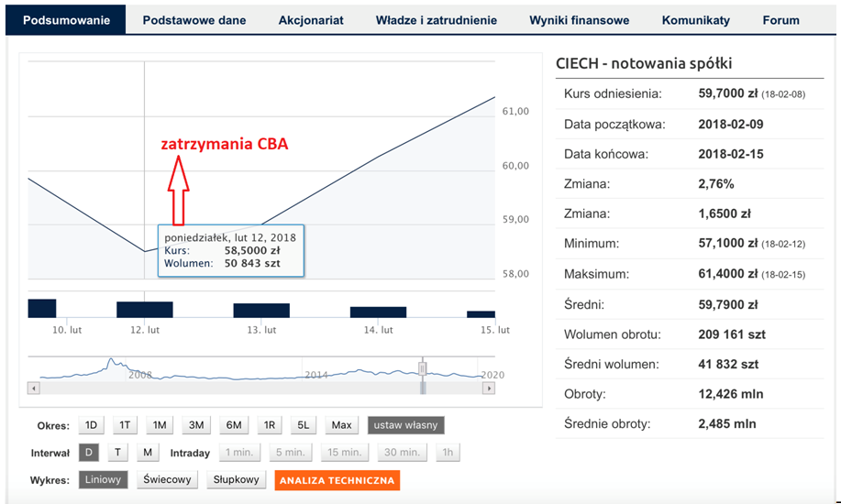Choose 5 min. intraday interval
The image size is (841, 504).
coord(290,453)
